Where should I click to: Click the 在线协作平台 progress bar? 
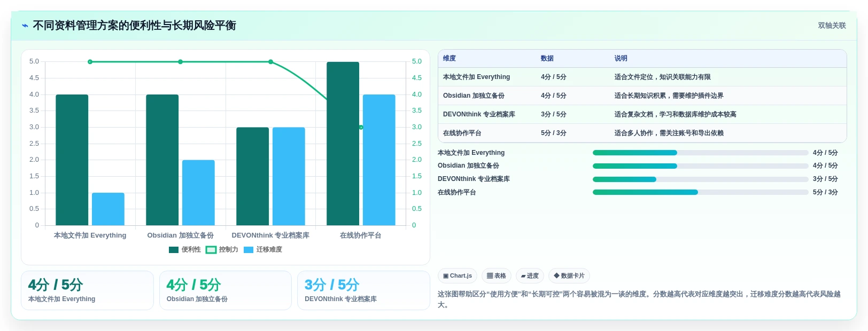(x=700, y=192)
